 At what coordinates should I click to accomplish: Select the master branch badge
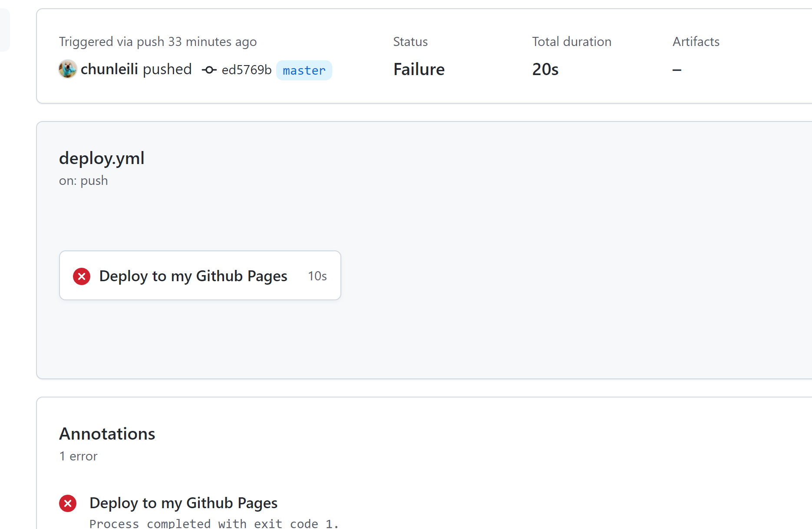point(304,70)
